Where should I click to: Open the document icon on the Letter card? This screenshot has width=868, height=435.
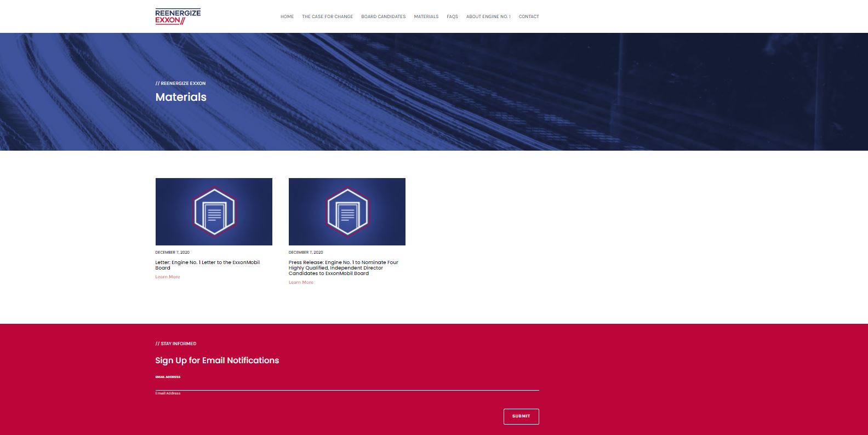click(214, 211)
